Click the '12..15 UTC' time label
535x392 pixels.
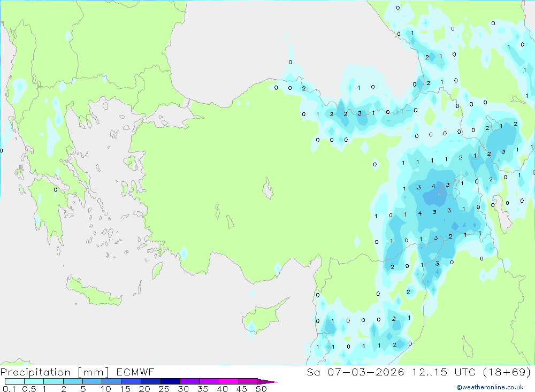(x=444, y=372)
